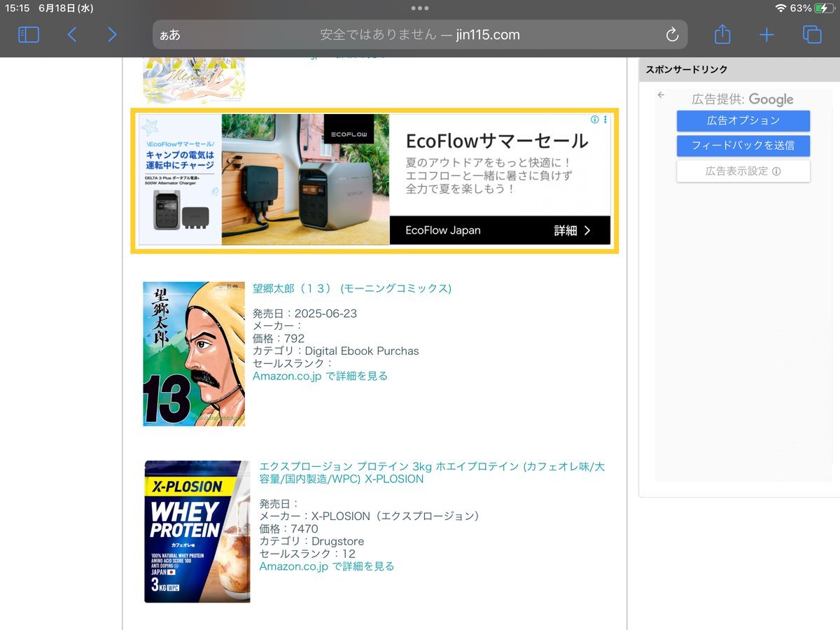This screenshot has height=630, width=840.
Task: Tap the date 6月18日(水) in status bar
Action: (66, 8)
